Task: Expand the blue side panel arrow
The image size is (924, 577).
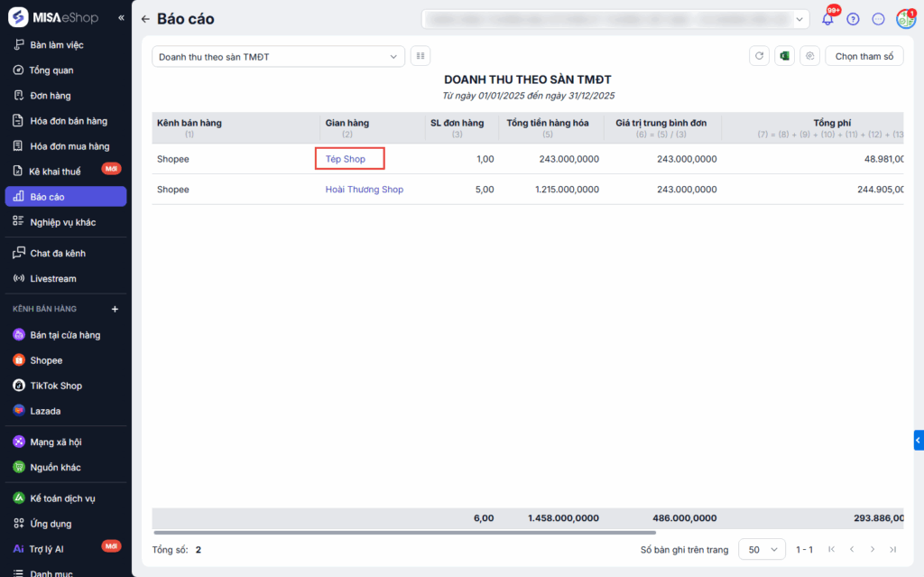Action: pos(919,440)
